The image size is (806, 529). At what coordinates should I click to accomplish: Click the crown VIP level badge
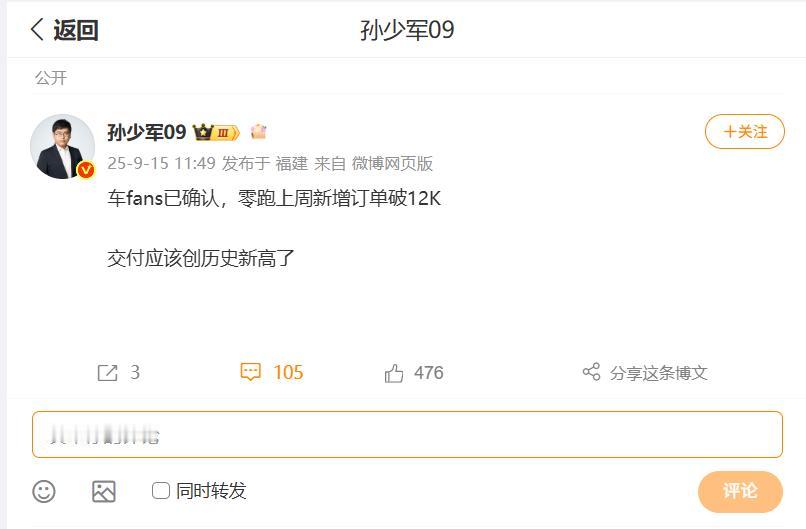(216, 133)
